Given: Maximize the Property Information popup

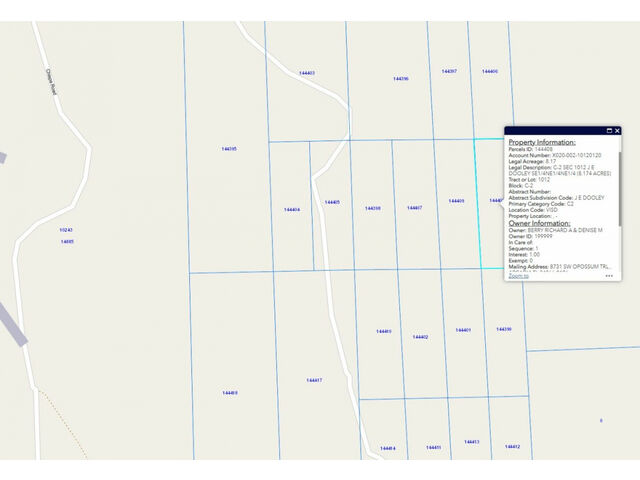Looking at the screenshot, I should 609,131.
